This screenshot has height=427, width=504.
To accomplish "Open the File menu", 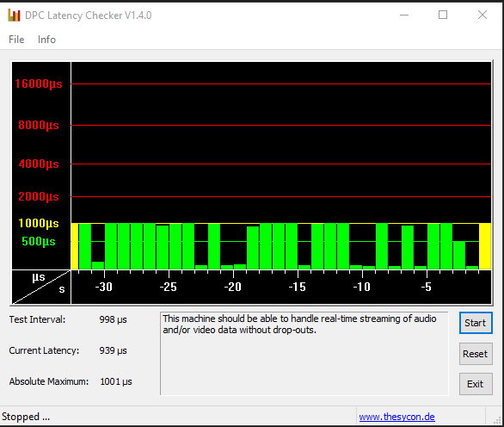I will point(16,40).
